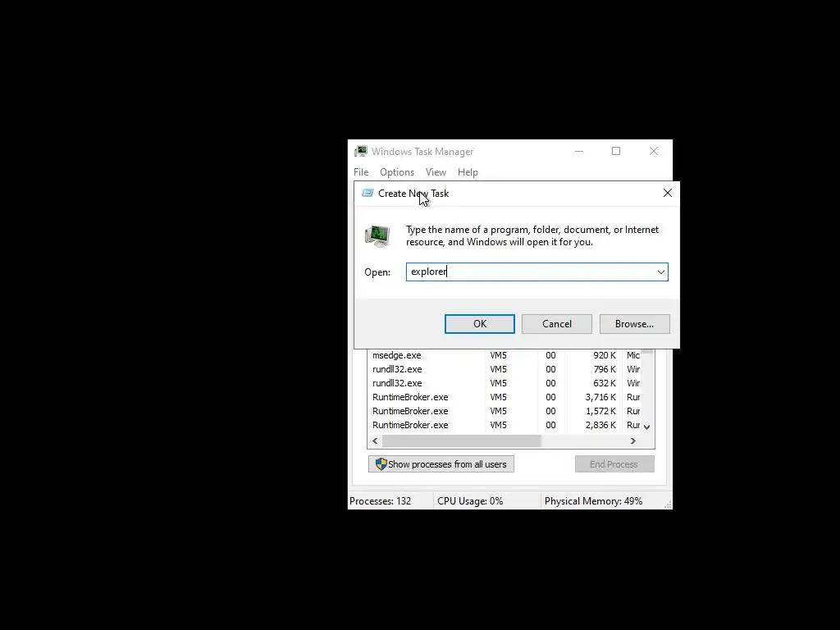Click the shield icon on Show processes button
The image size is (840, 630).
pyautogui.click(x=381, y=464)
